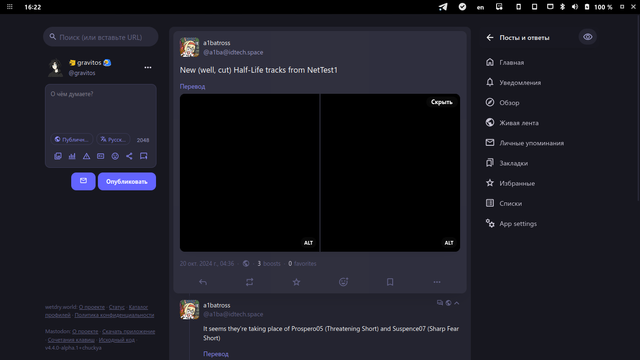Click the media attachment icon in the composer
This screenshot has height=360, width=640.
[58, 156]
